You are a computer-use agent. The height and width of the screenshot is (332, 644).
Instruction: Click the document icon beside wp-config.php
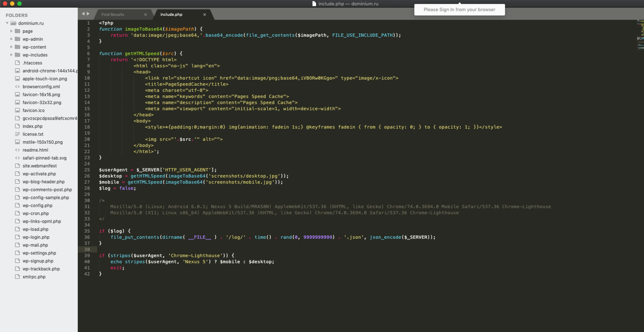[x=17, y=205]
